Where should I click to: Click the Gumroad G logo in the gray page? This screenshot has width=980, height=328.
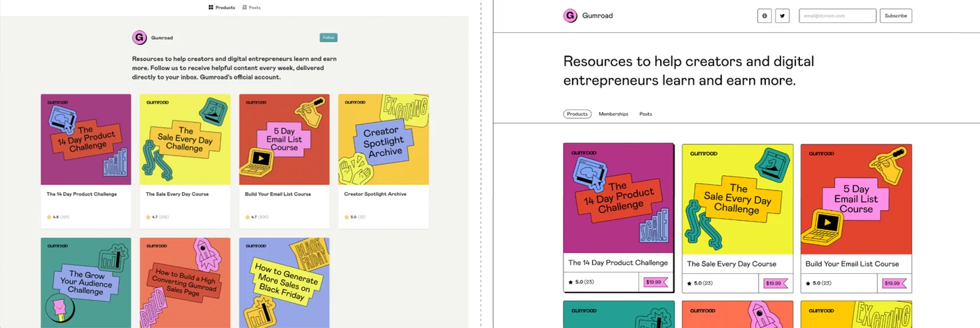pyautogui.click(x=139, y=38)
